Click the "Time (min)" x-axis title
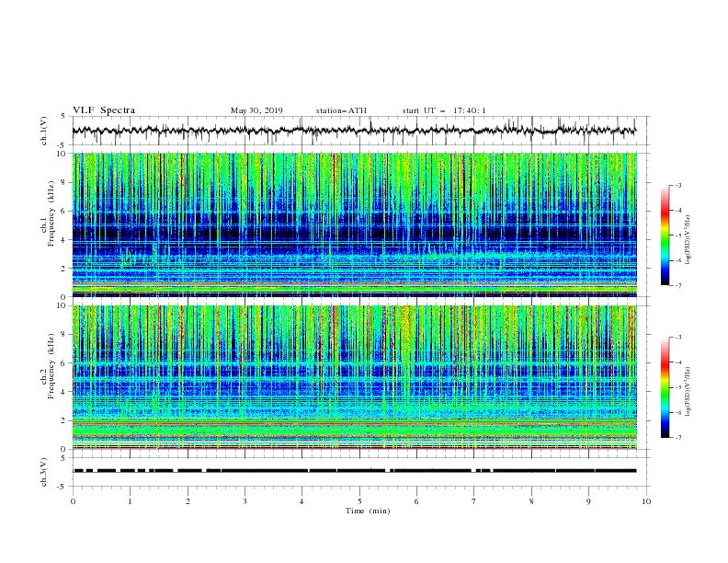728x563 pixels. coord(368,511)
